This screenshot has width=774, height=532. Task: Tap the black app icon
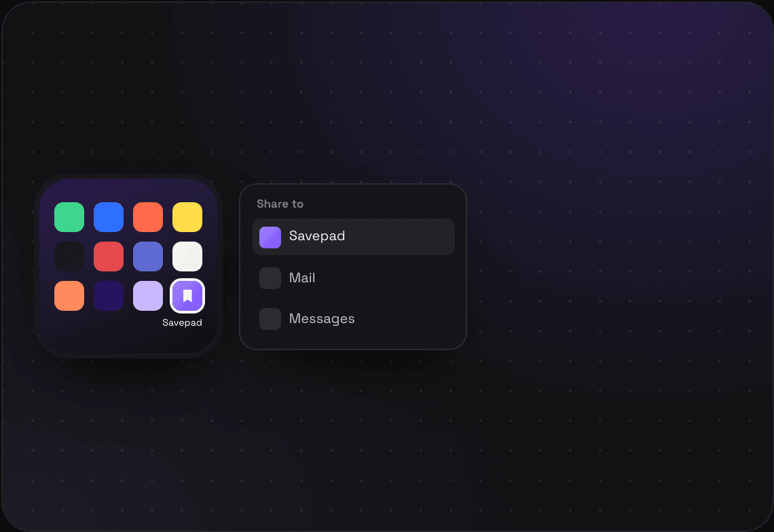point(69,256)
